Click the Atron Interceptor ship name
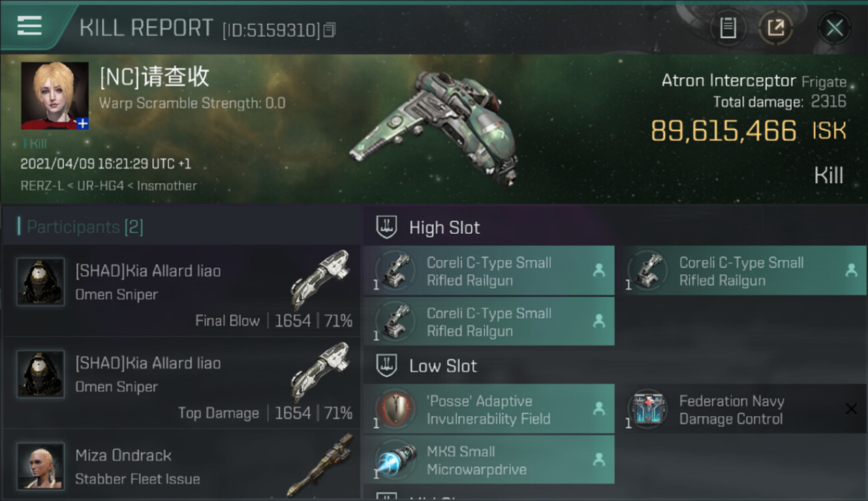This screenshot has height=501, width=868. 728,81
